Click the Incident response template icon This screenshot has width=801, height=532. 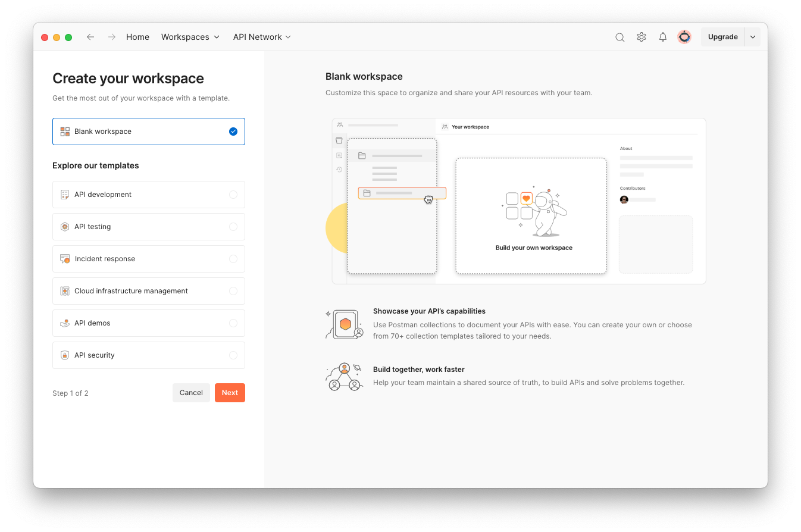point(65,259)
